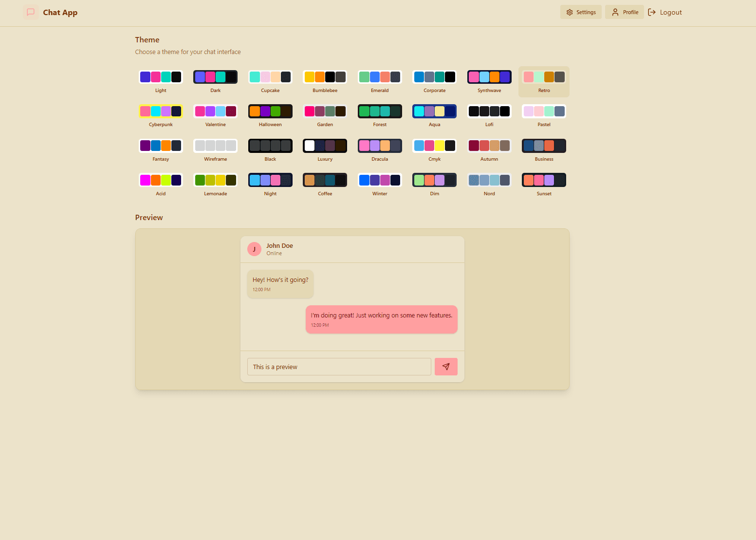756x540 pixels.
Task: Click the Online status under John Doe
Action: pyautogui.click(x=274, y=253)
